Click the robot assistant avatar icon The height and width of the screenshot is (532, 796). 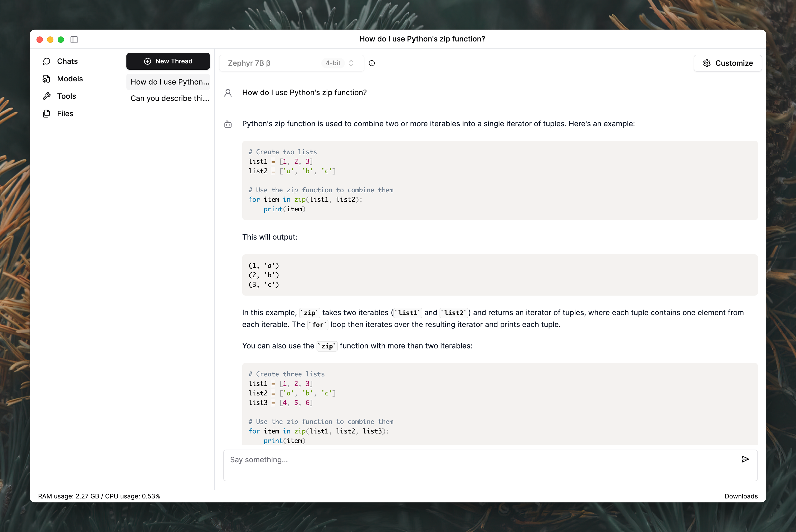(x=228, y=124)
